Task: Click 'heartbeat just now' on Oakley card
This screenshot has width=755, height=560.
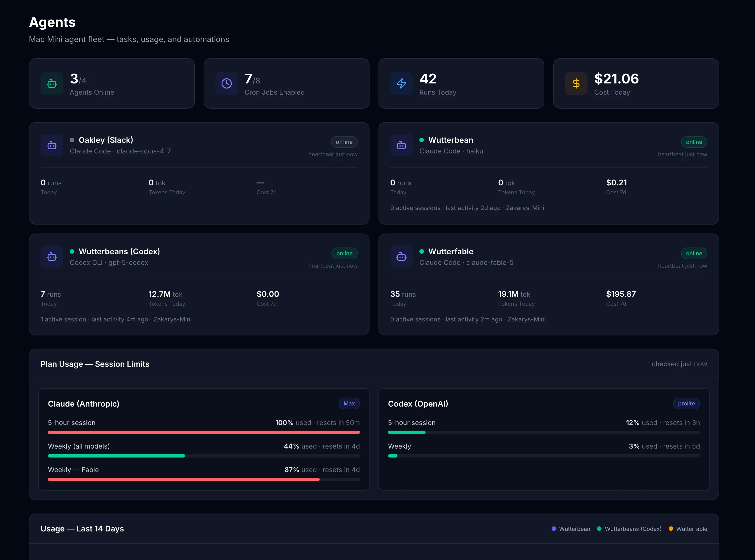Action: pos(333,154)
